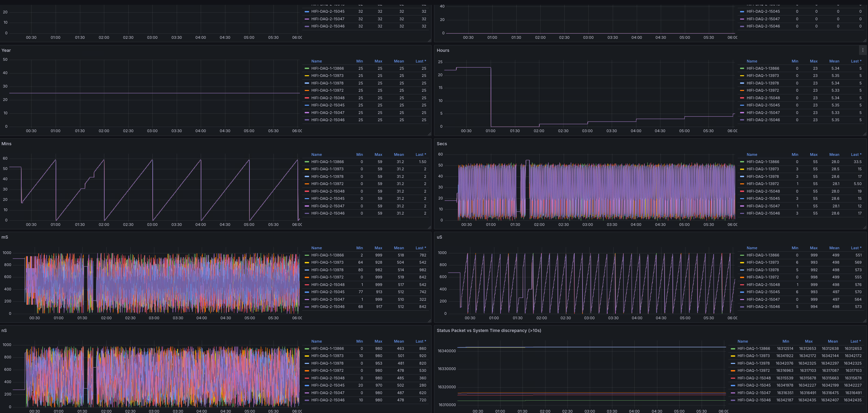Click Last value 1.50 in Mins legend
The width and height of the screenshot is (868, 413).
422,162
